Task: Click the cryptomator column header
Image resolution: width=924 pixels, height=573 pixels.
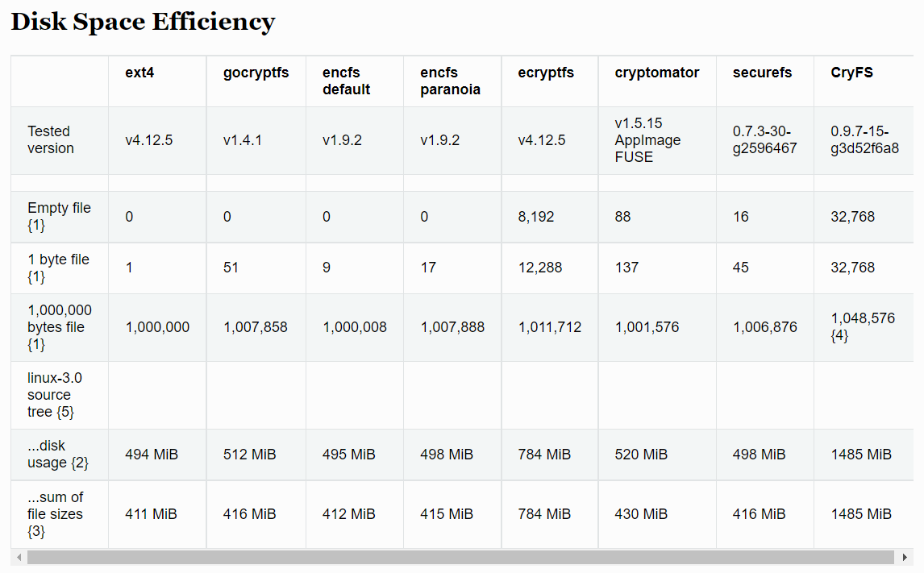Action: (x=657, y=73)
